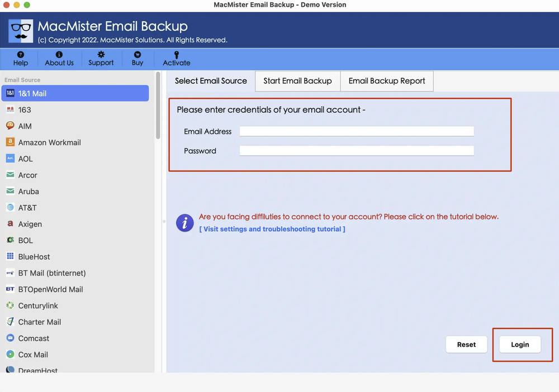The width and height of the screenshot is (559, 392).
Task: Click the Arcor envelope icon
Action: pyautogui.click(x=10, y=175)
